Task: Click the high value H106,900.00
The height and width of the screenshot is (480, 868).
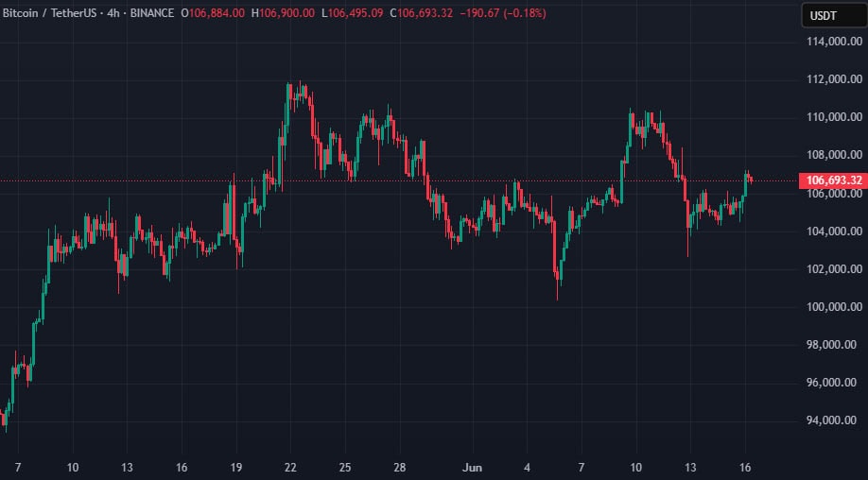Action: point(283,13)
